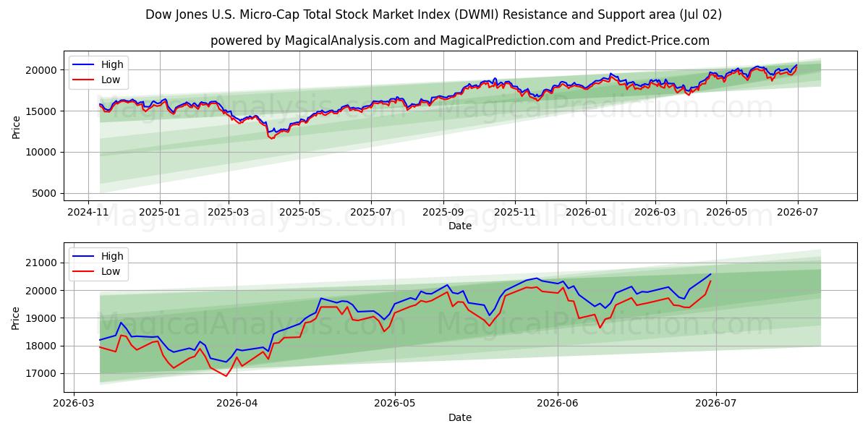Click the 2026-03 tick on bottom chart

click(x=73, y=404)
